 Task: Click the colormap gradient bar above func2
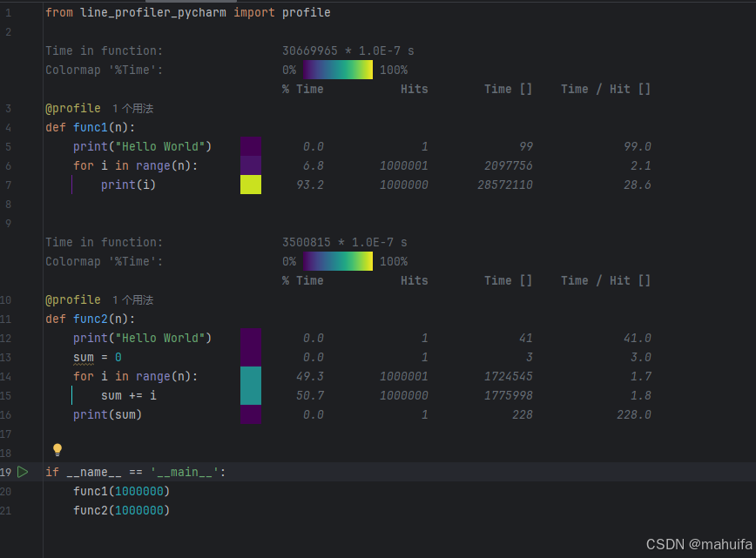[x=338, y=261]
